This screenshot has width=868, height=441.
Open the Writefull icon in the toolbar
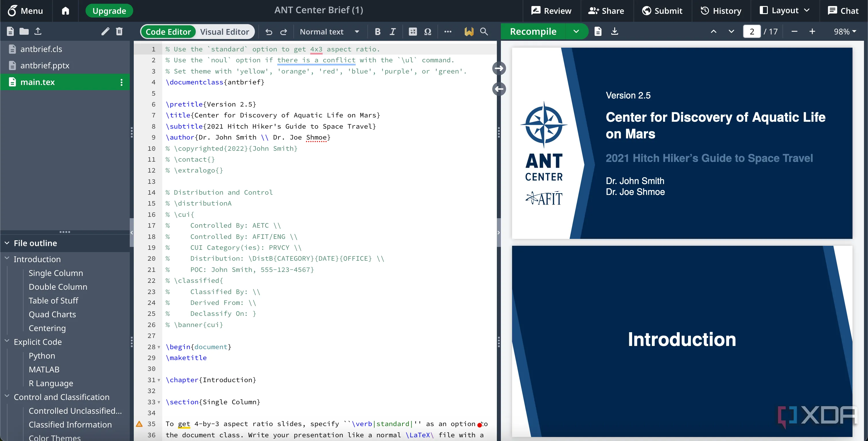pos(469,32)
